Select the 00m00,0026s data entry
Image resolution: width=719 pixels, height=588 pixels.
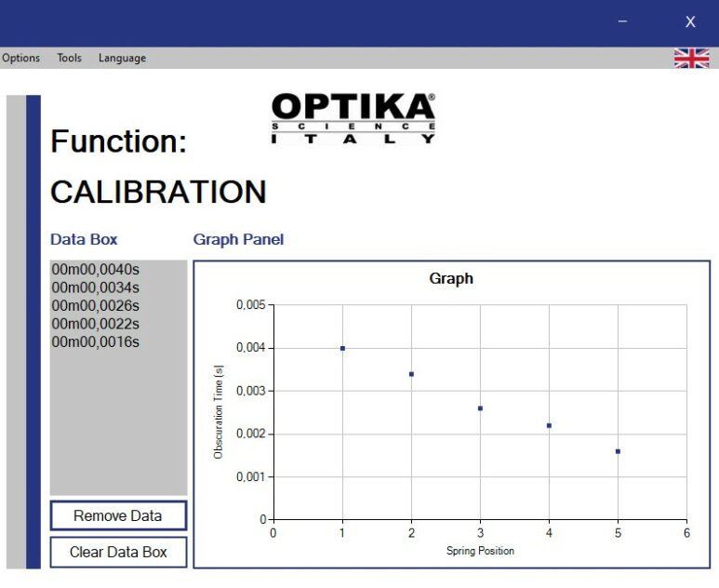tap(95, 306)
